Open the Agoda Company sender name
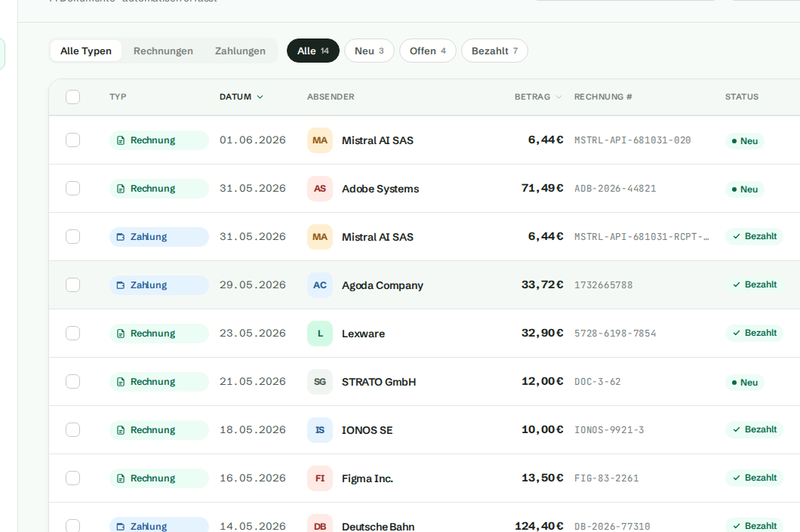The height and width of the screenshot is (532, 800). [383, 286]
